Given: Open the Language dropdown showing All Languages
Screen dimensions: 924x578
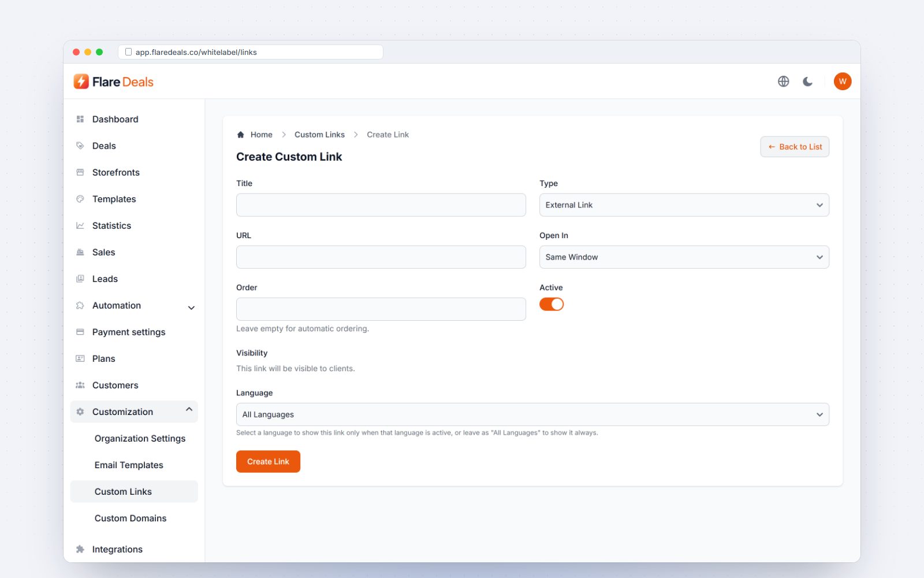Looking at the screenshot, I should pos(532,414).
